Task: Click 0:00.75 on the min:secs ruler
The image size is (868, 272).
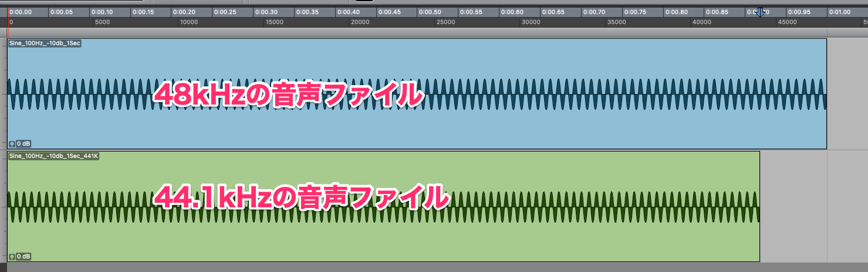Action: (x=634, y=12)
